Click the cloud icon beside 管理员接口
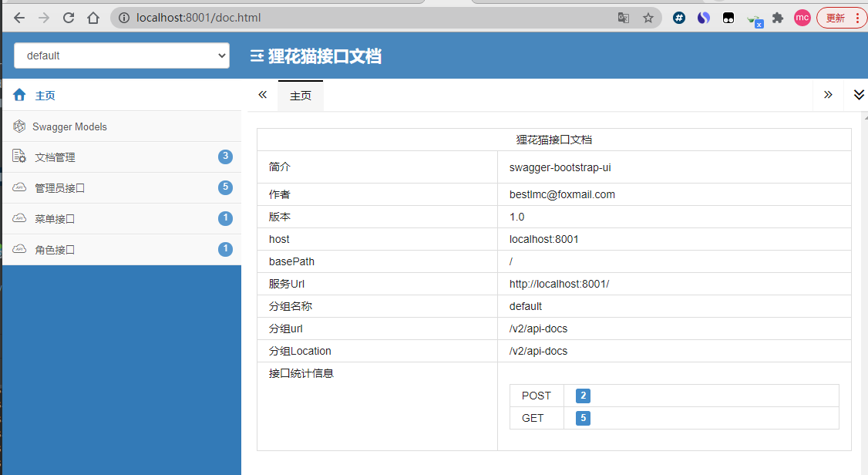The height and width of the screenshot is (475, 868). coord(19,187)
